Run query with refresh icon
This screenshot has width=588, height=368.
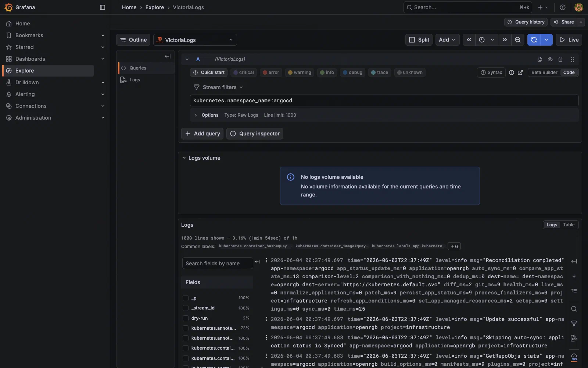tap(534, 40)
